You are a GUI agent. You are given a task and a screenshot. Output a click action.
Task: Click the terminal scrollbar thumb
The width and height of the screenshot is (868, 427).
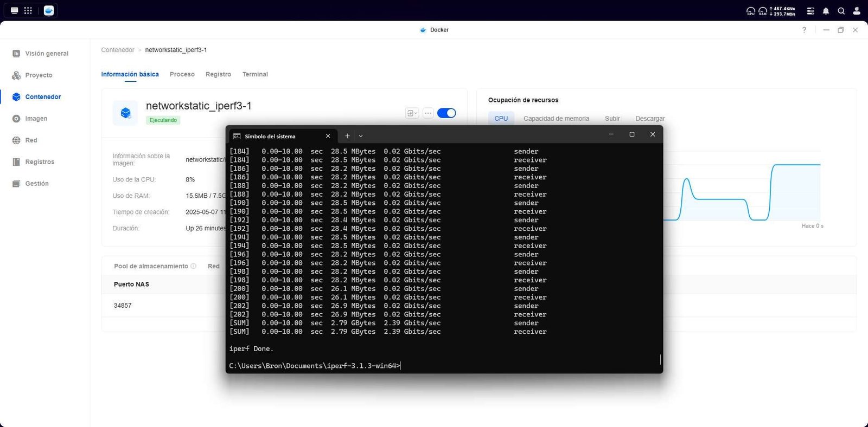(660, 359)
